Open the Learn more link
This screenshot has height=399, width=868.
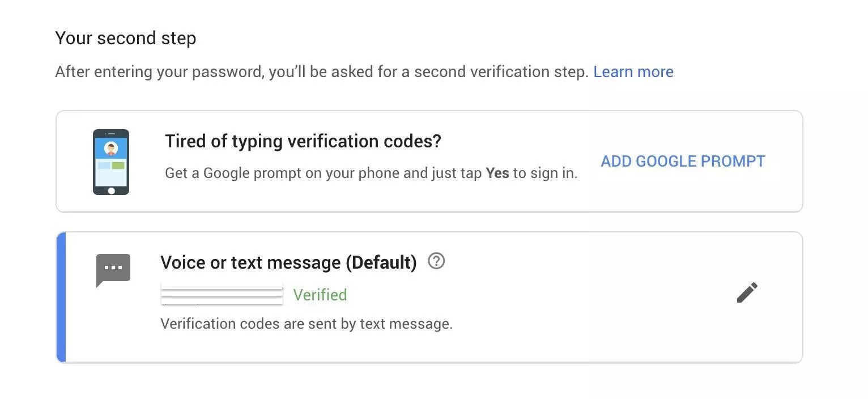633,72
